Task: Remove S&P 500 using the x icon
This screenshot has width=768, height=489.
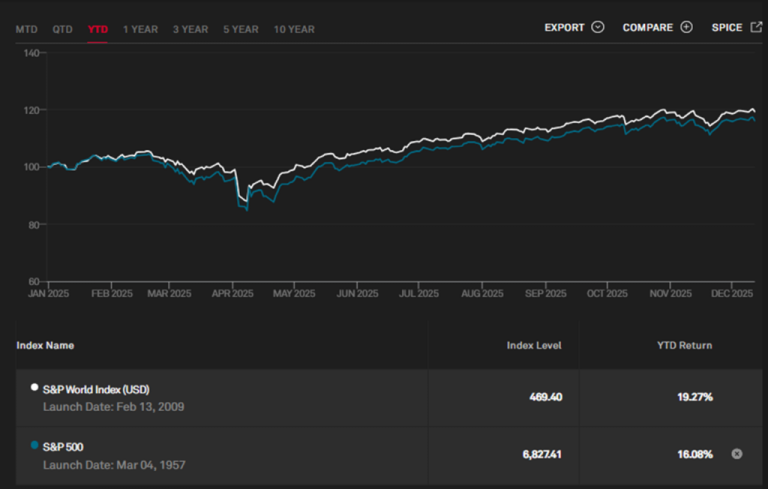Action: [x=737, y=454]
